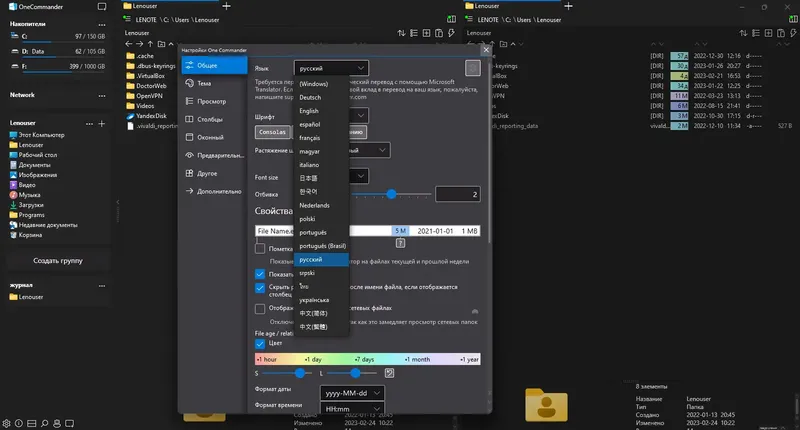Open view mode list icon in left pane
The height and width of the screenshot is (430, 800).
pyautogui.click(x=414, y=33)
